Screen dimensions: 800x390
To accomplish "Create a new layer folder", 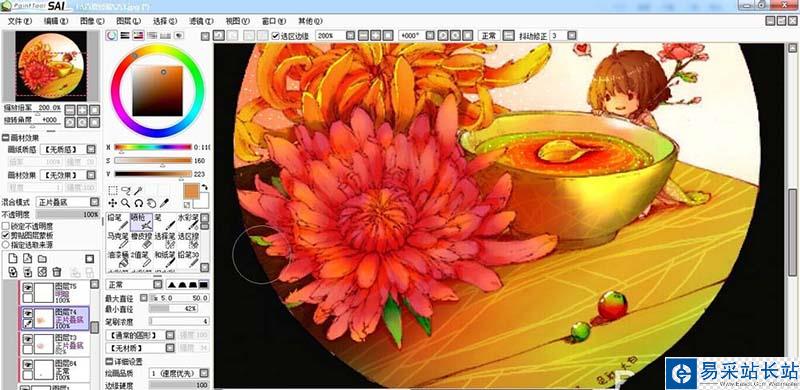I will (42, 259).
